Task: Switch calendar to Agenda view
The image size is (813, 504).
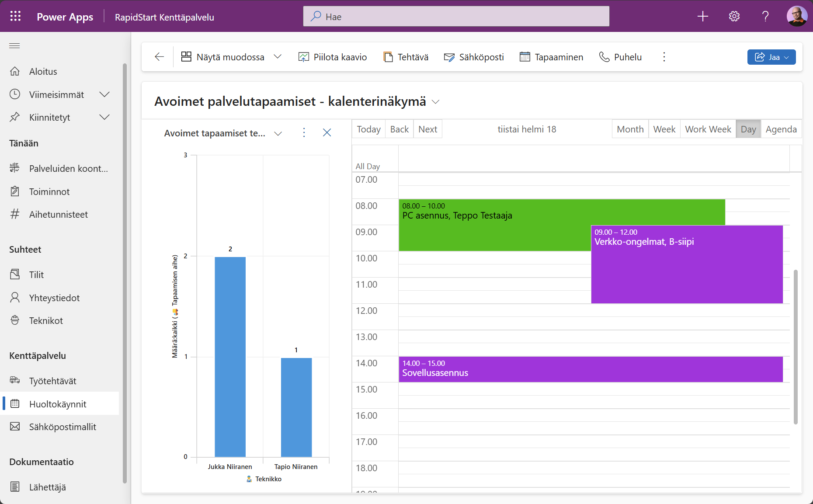Action: pyautogui.click(x=781, y=129)
